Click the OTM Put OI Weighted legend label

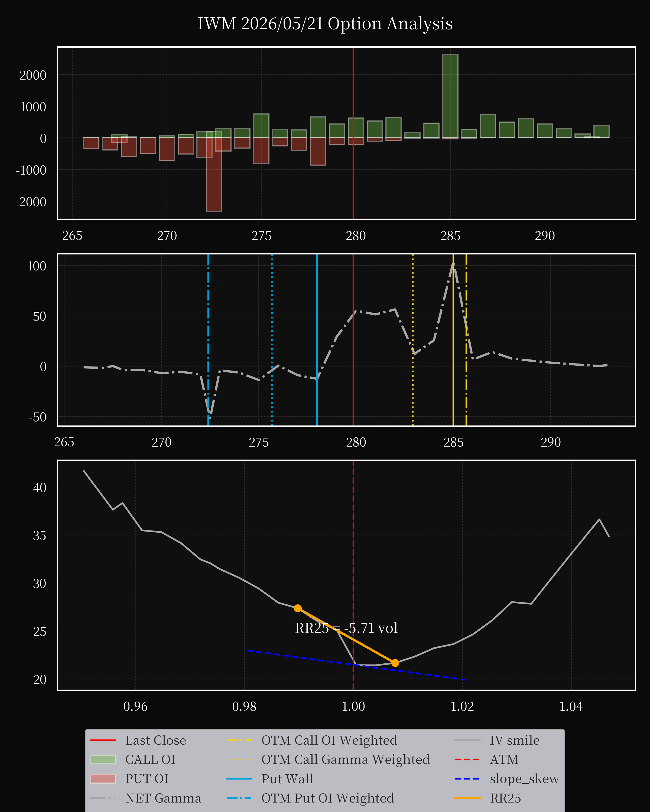pos(328,798)
